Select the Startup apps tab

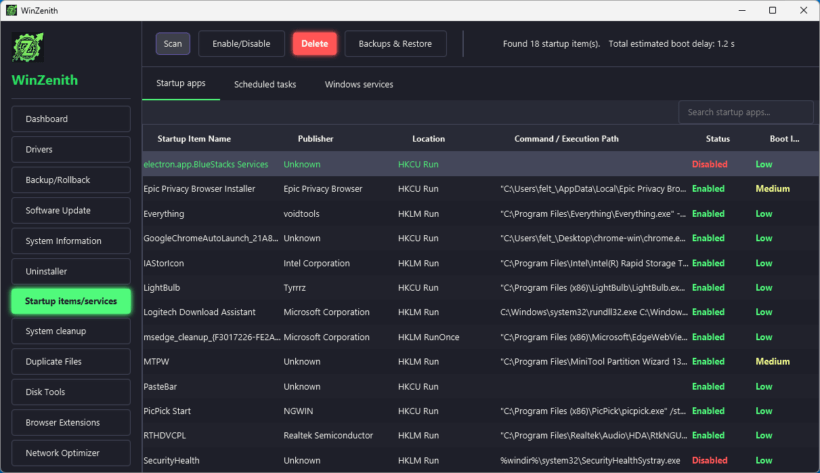(x=181, y=83)
